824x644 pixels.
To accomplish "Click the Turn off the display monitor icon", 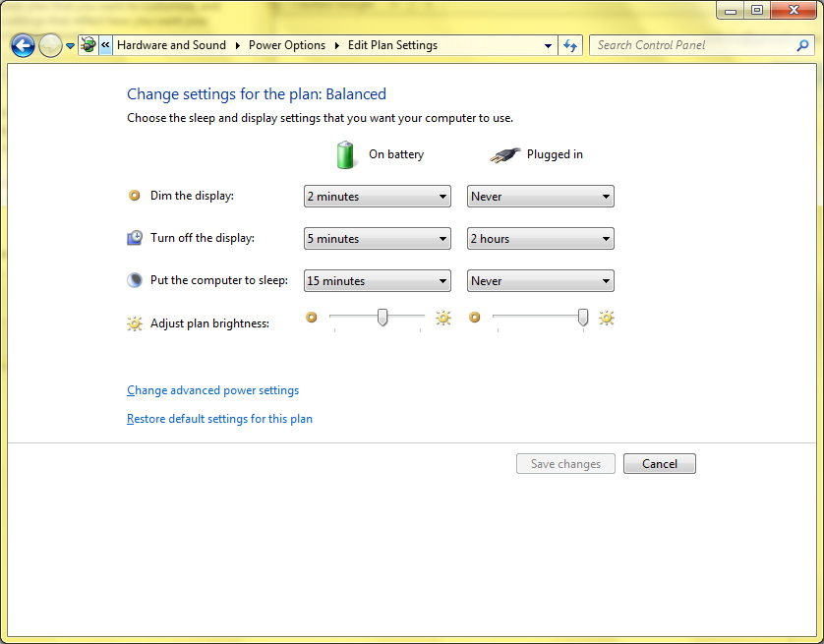I will click(135, 238).
